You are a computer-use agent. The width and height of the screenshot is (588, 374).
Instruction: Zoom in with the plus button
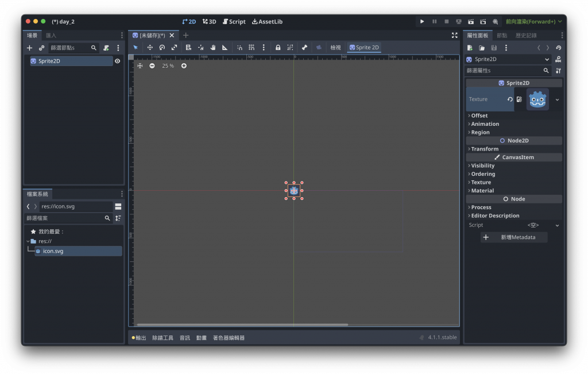click(184, 65)
